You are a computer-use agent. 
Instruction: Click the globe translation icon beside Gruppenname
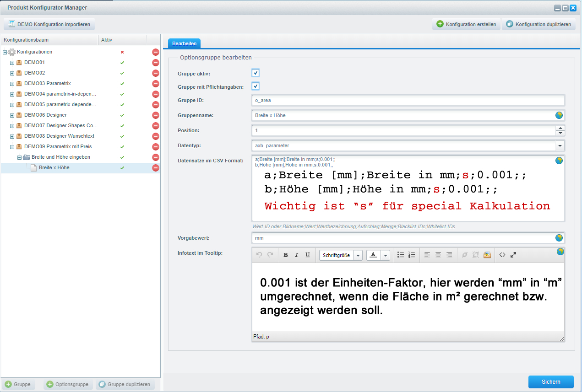(x=559, y=115)
